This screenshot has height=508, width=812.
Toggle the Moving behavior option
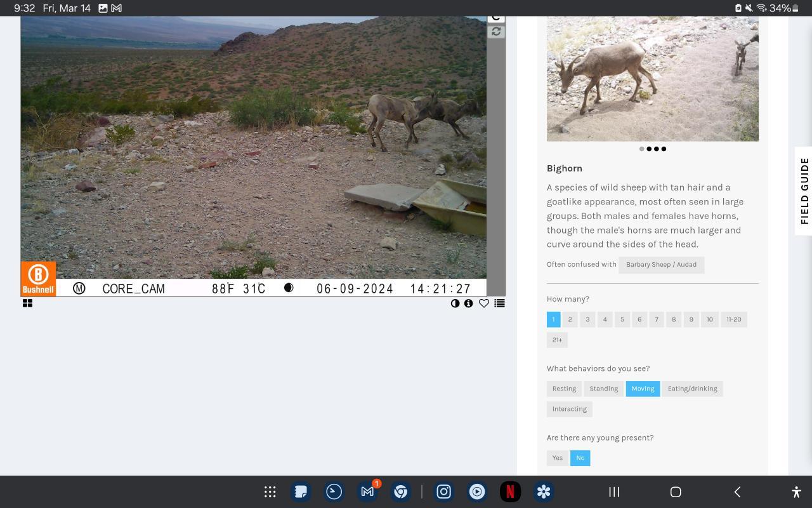[643, 389]
